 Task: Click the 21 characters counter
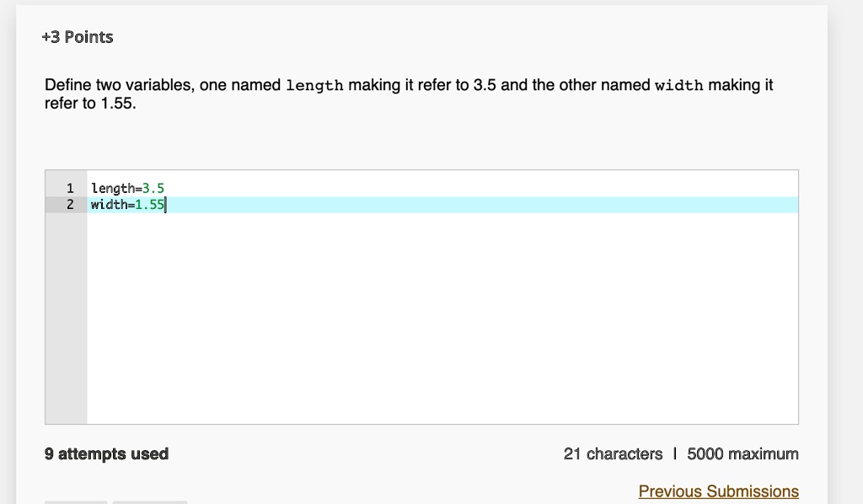(x=613, y=453)
